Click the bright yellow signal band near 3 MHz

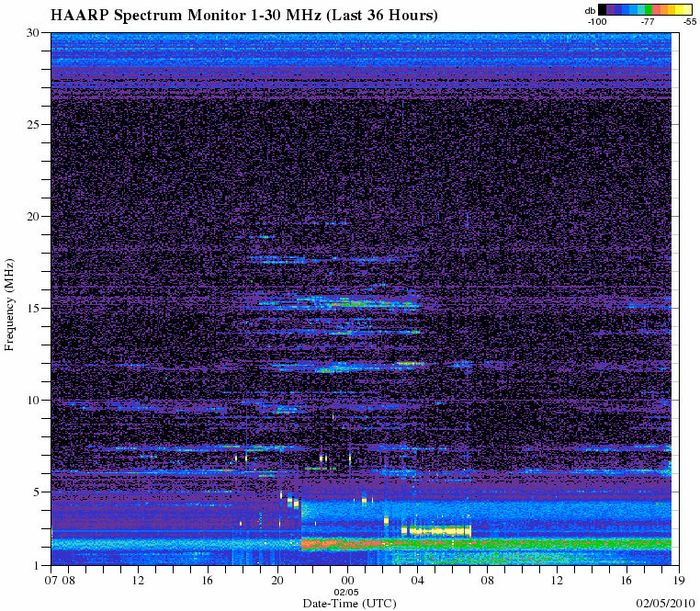[x=436, y=531]
